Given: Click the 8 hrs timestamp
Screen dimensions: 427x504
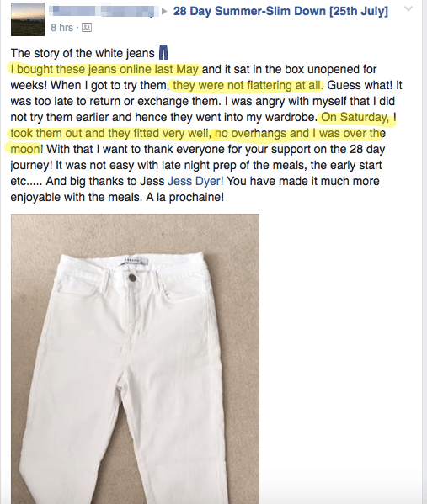Looking at the screenshot, I should 61,28.
